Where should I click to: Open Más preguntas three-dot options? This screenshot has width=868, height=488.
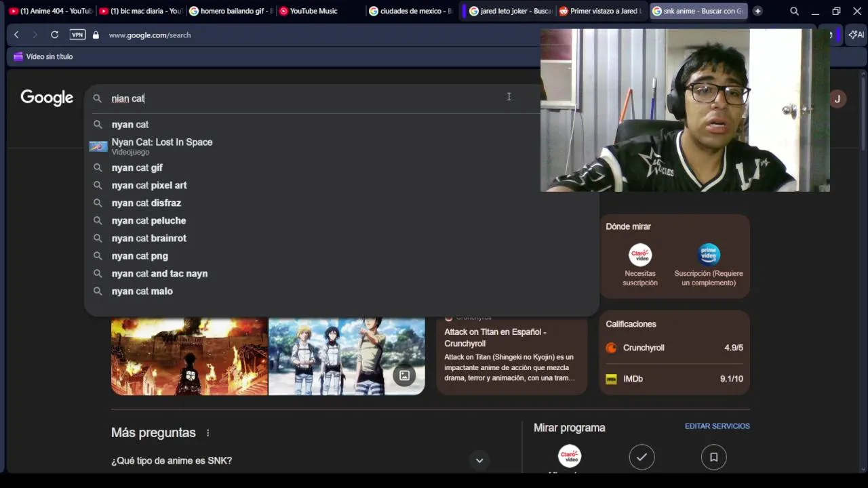point(208,432)
